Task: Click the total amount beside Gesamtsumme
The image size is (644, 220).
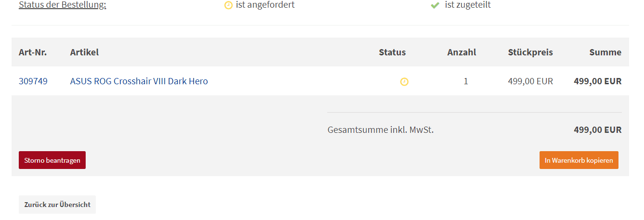Action: point(598,130)
